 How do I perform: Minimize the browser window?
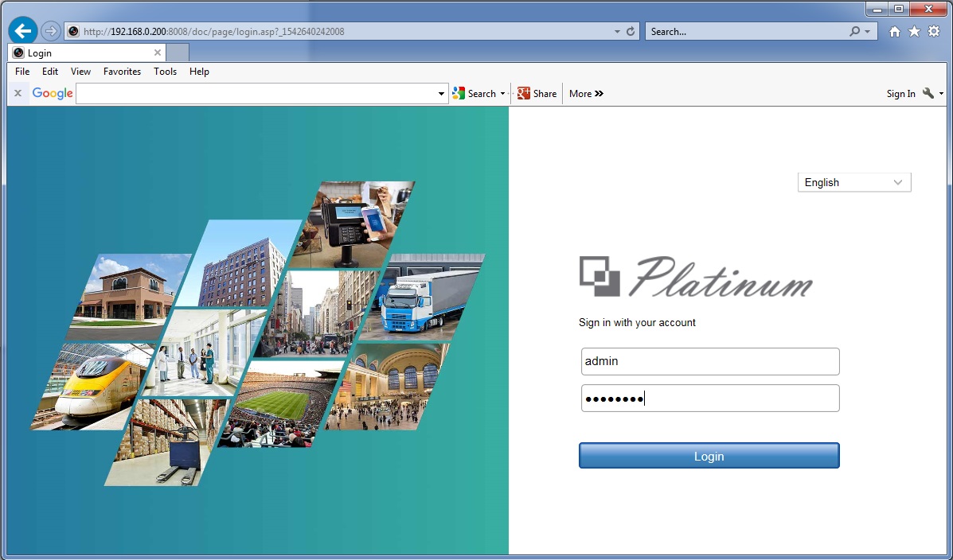pos(877,9)
